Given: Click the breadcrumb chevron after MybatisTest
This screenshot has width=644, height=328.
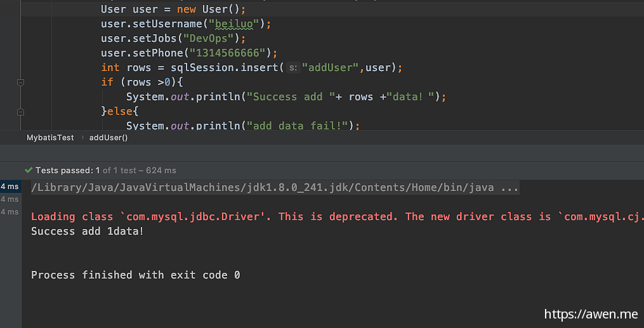Looking at the screenshot, I should (x=82, y=138).
